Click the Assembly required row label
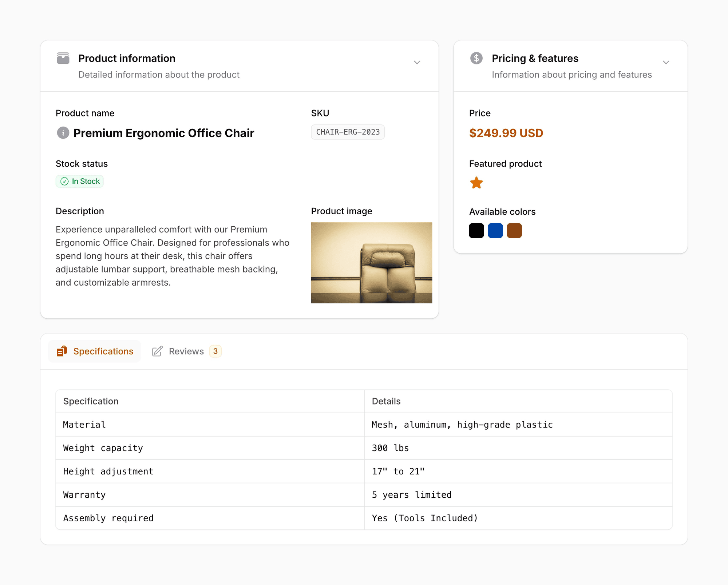 tap(108, 518)
